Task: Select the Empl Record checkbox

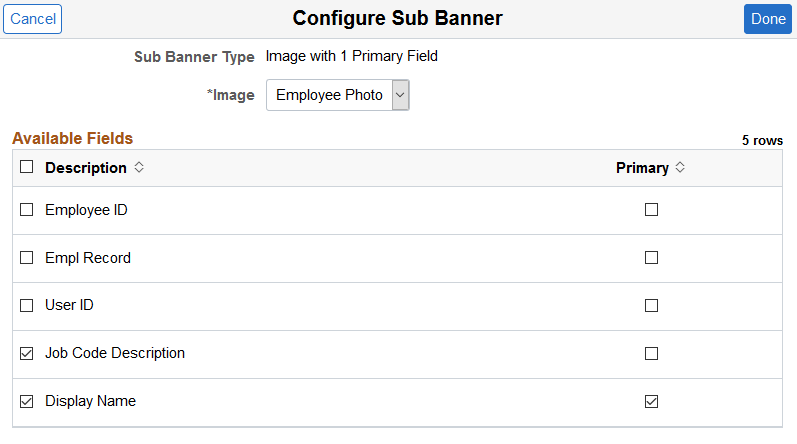Action: [27, 258]
